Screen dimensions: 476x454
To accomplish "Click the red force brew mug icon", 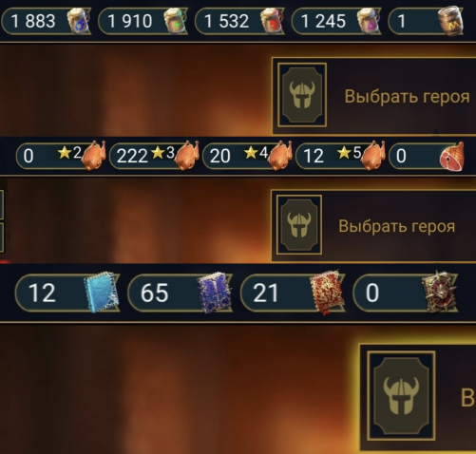I will pyautogui.click(x=272, y=21).
